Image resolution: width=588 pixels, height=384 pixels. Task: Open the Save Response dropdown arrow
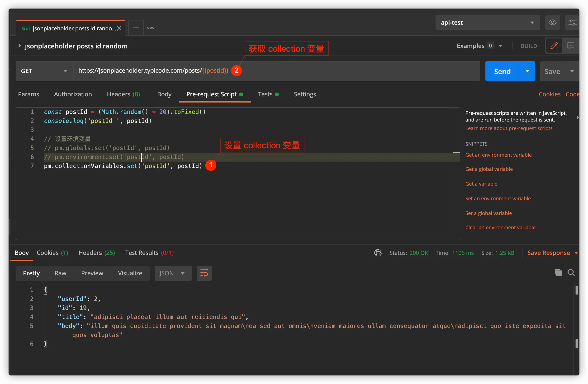click(576, 253)
